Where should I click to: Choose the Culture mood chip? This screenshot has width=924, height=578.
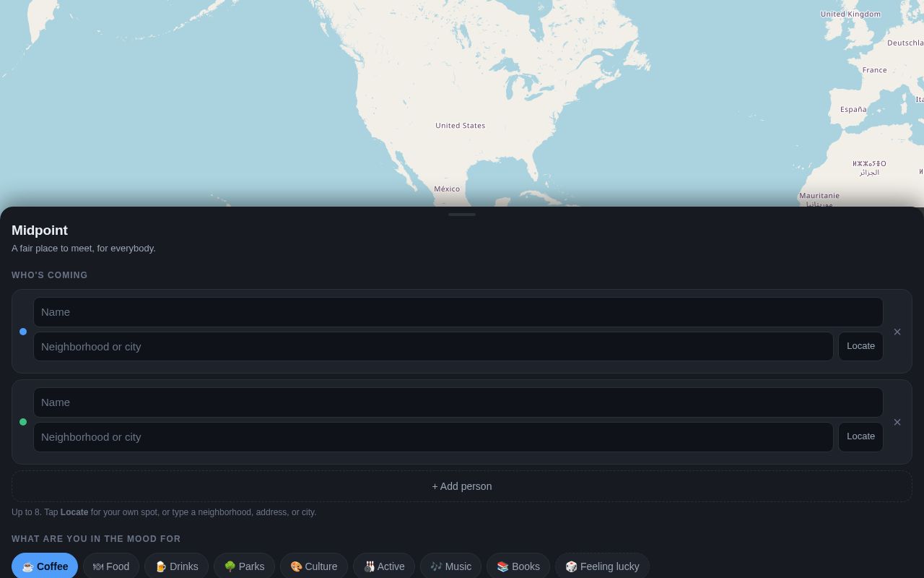[x=314, y=566]
